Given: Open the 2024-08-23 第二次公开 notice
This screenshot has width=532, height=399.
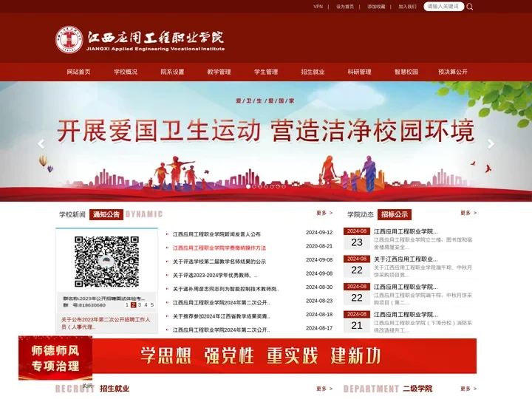Looking at the screenshot, I should [221, 303].
